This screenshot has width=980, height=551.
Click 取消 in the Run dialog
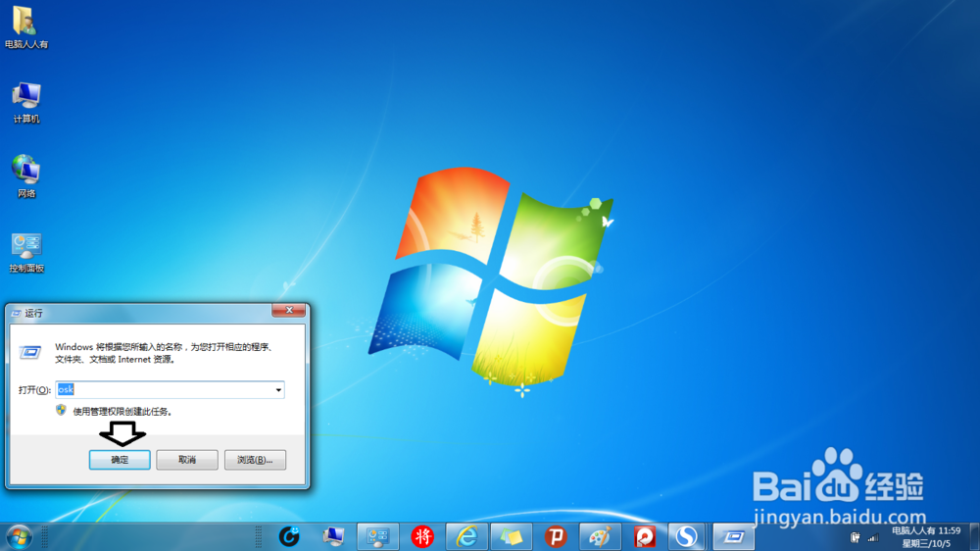[187, 460]
